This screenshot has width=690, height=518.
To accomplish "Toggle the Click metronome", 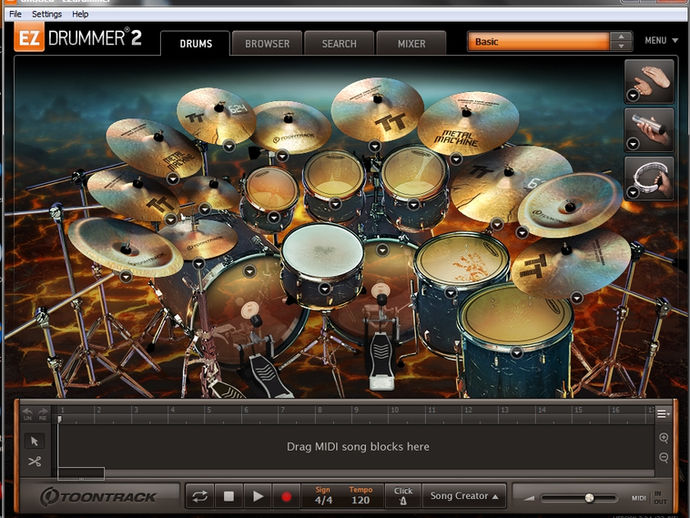I will [x=403, y=496].
